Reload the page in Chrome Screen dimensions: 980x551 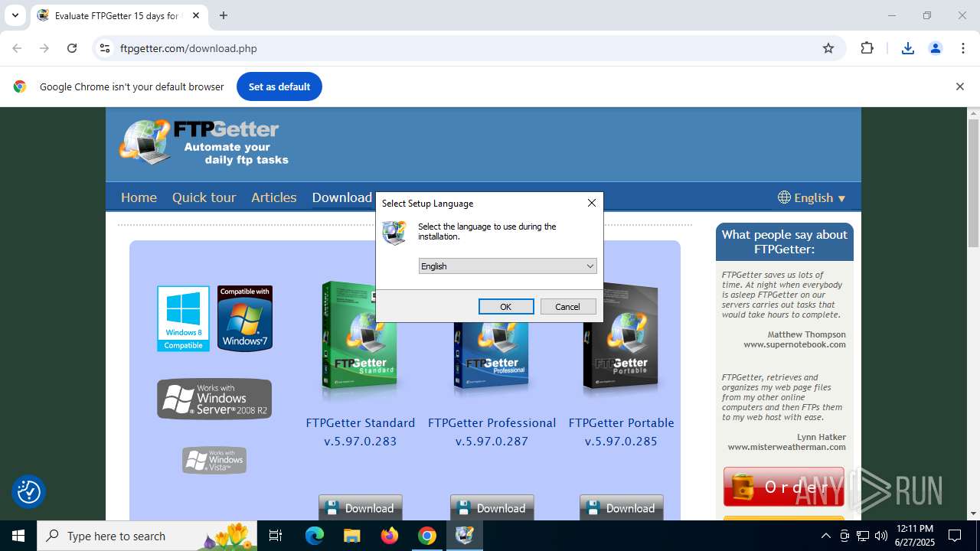tap(72, 48)
